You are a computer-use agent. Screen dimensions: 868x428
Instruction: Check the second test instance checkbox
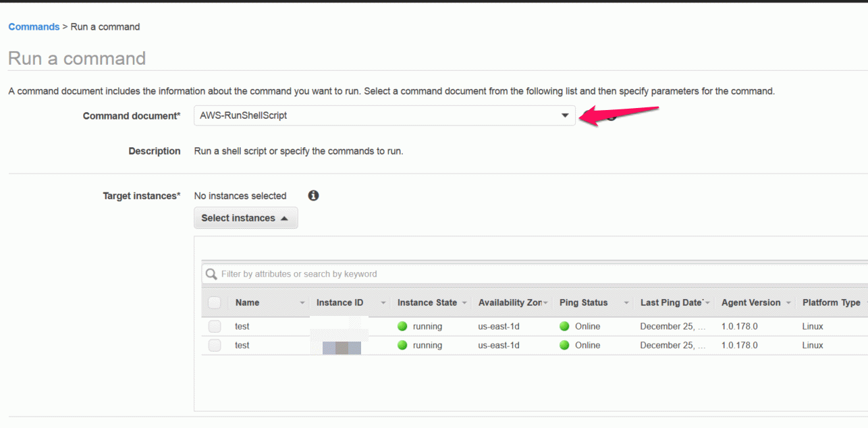pyautogui.click(x=215, y=345)
